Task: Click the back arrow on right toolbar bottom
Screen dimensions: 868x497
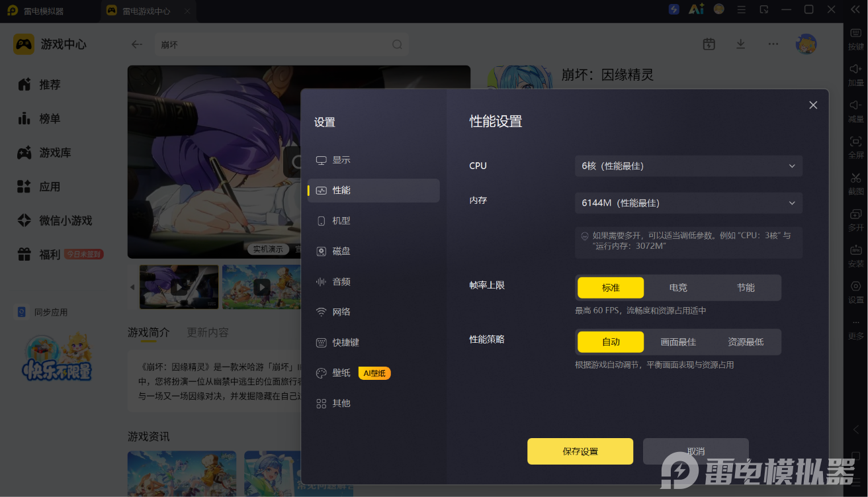Action: 856,430
